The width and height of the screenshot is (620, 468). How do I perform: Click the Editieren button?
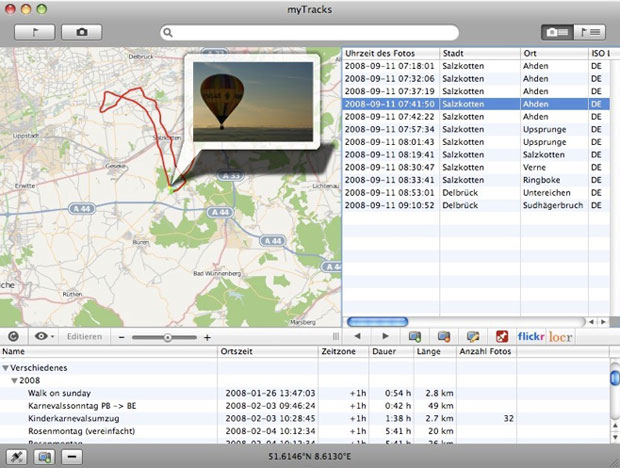pos(84,337)
